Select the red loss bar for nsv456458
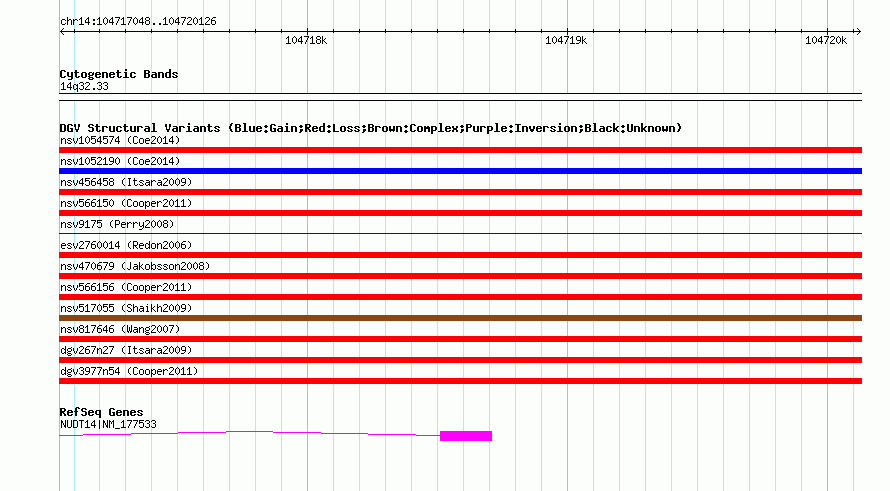Viewport: 890px width, 491px height. [460, 192]
